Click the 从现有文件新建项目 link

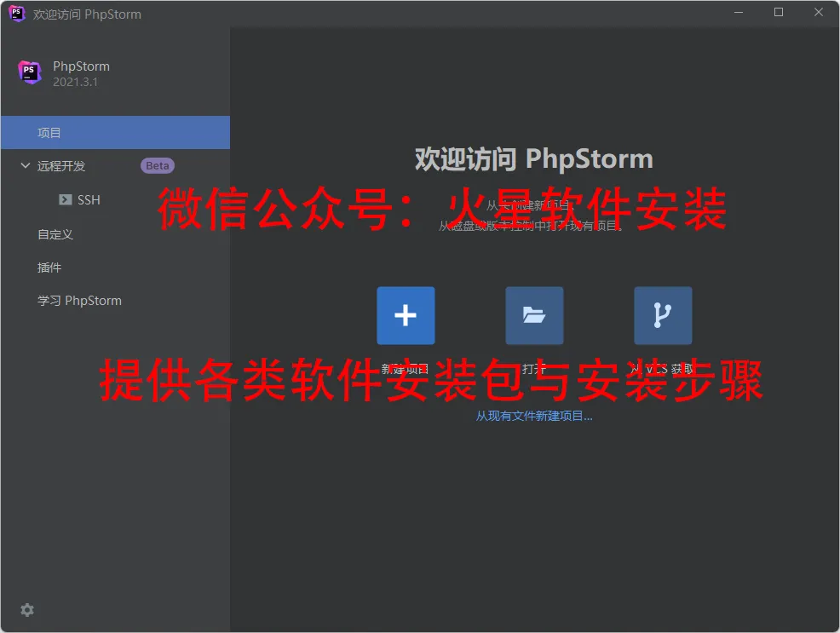534,416
